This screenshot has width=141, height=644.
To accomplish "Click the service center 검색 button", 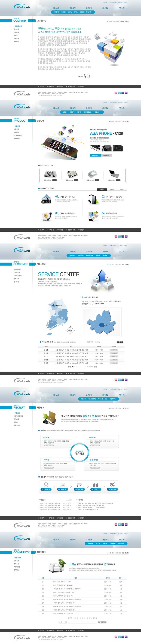I will coord(120,342).
